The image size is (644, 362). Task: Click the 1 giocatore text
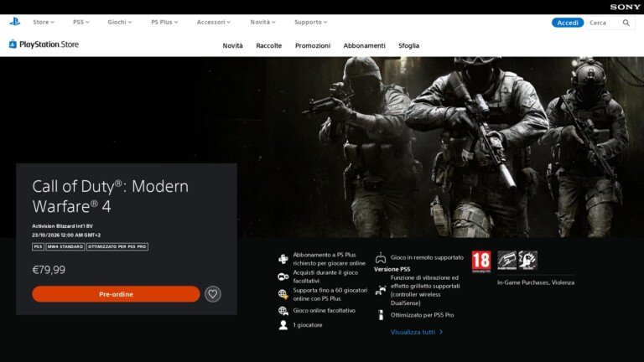click(308, 325)
